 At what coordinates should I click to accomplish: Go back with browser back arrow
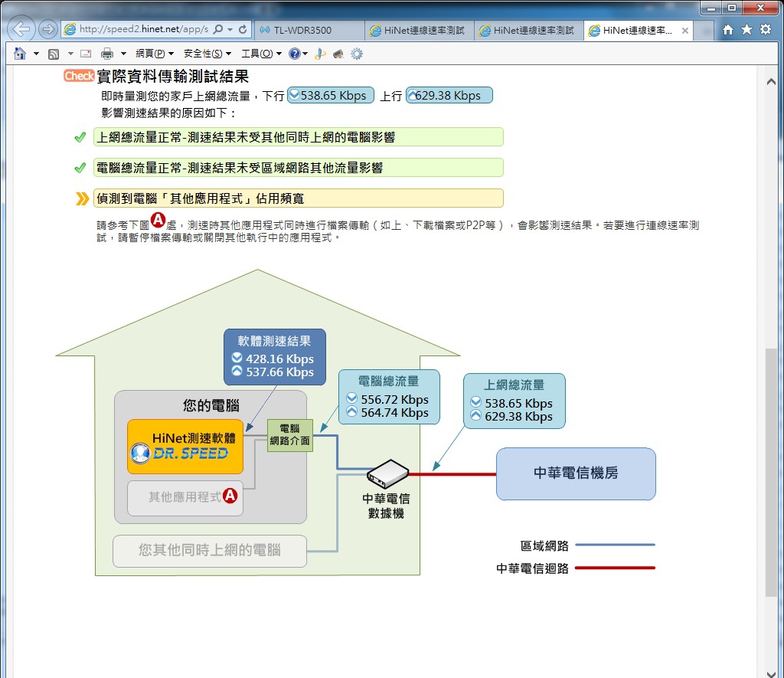pos(21,29)
